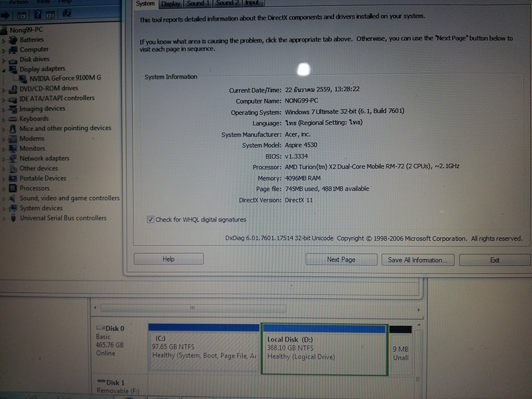Click Sound, video and game controllers icon

[13, 198]
